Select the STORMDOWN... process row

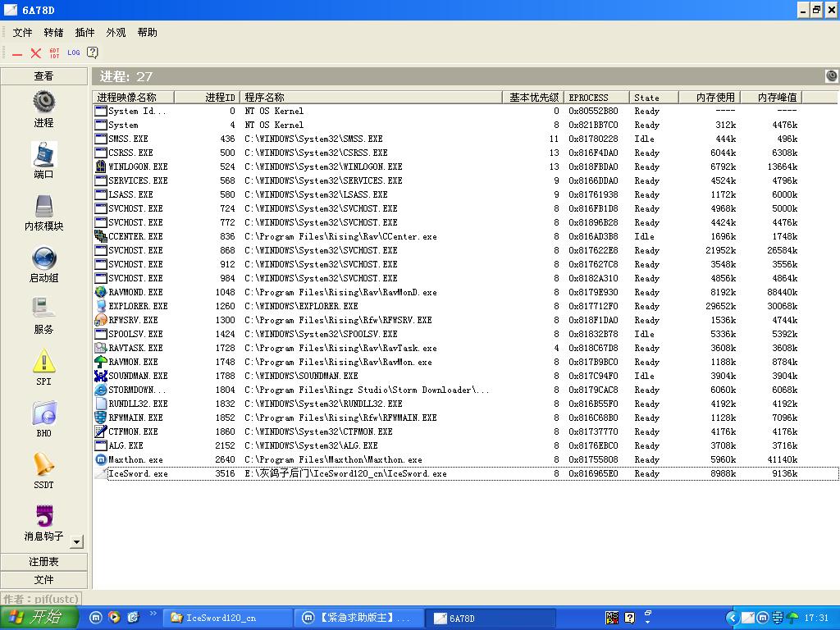466,390
